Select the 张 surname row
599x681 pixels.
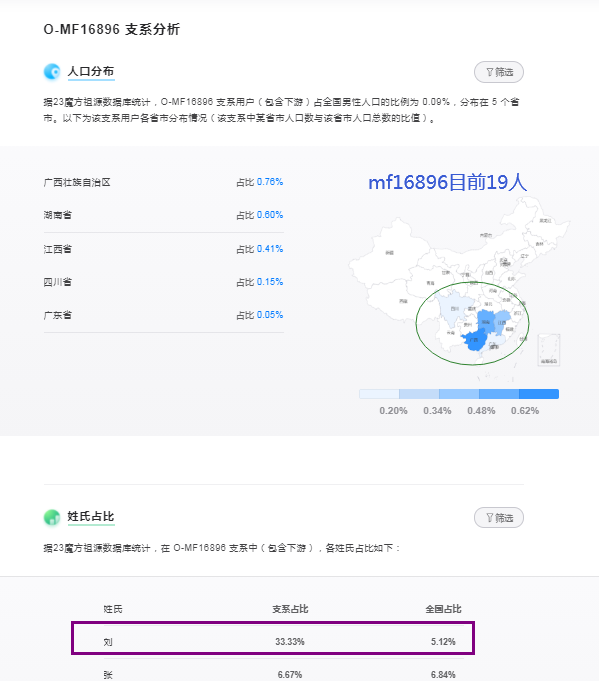click(273, 671)
